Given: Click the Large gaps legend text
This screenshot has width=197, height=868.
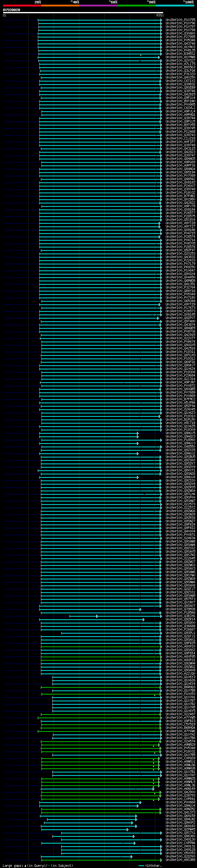Looking at the screenshot, I should 38,866.
